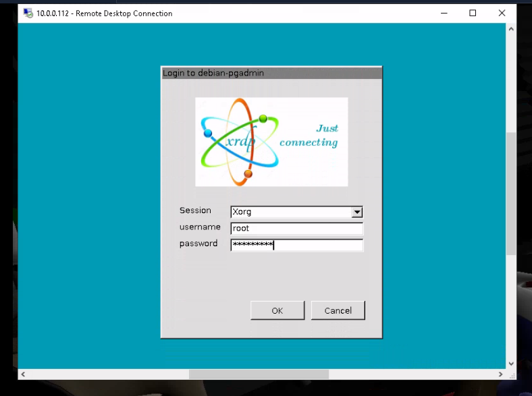Image resolution: width=532 pixels, height=396 pixels.
Task: Maximize the Remote Desktop Connection window
Action: (473, 13)
